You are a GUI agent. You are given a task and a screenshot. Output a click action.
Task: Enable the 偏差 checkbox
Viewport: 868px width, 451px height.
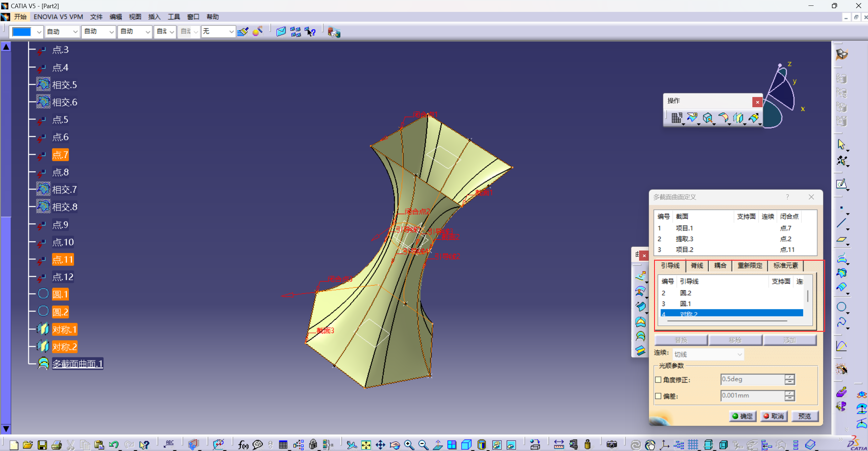(x=658, y=396)
